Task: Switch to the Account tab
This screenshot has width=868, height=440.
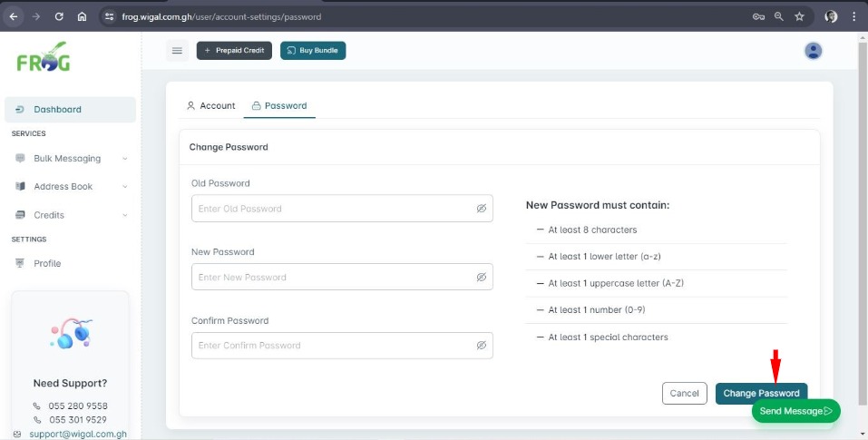Action: pyautogui.click(x=210, y=106)
